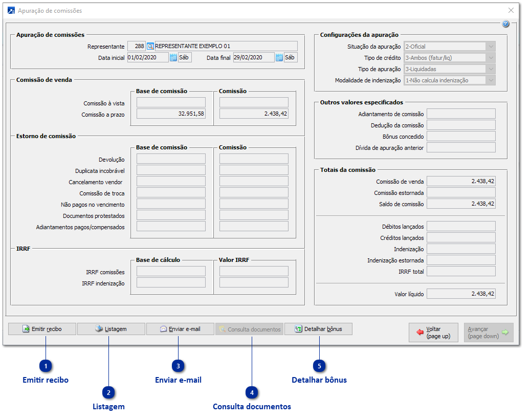The height and width of the screenshot is (420, 531).
Task: Open the Data inicial calendar picker
Action: tap(173, 58)
